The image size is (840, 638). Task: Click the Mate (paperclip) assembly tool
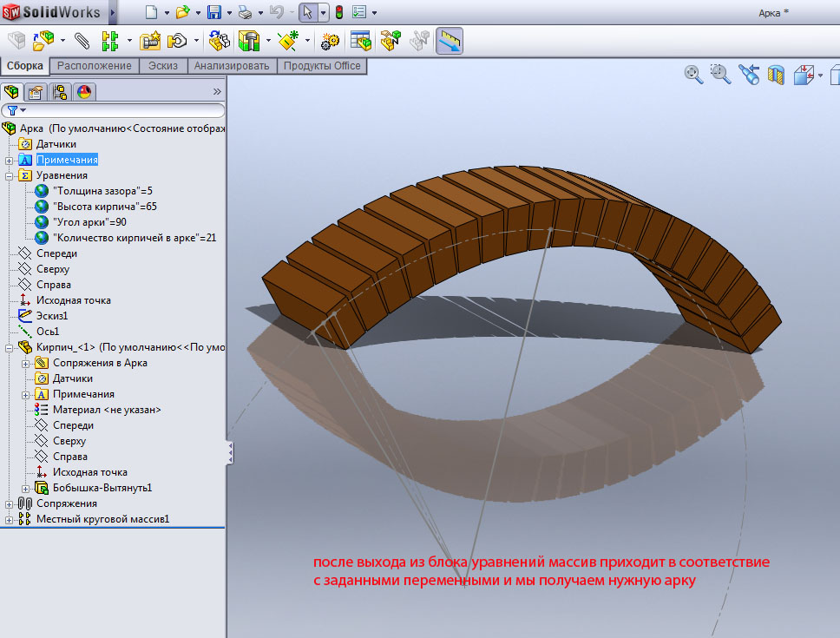[x=82, y=41]
